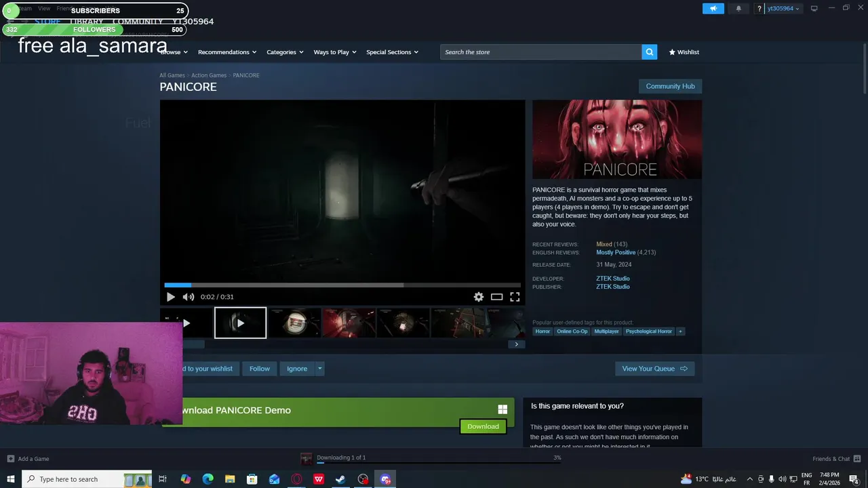Image resolution: width=868 pixels, height=488 pixels.
Task: Seek in the trailer progress bar
Action: pos(342,285)
